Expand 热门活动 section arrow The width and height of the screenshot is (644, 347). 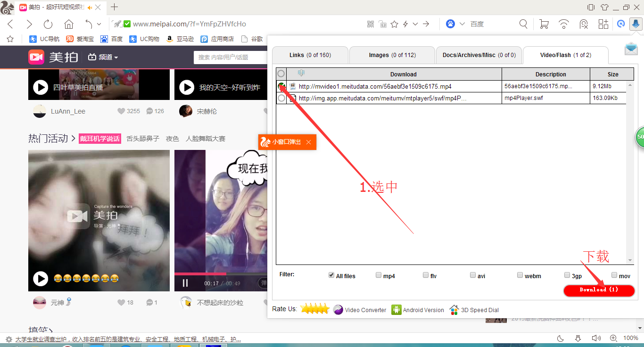[73, 139]
